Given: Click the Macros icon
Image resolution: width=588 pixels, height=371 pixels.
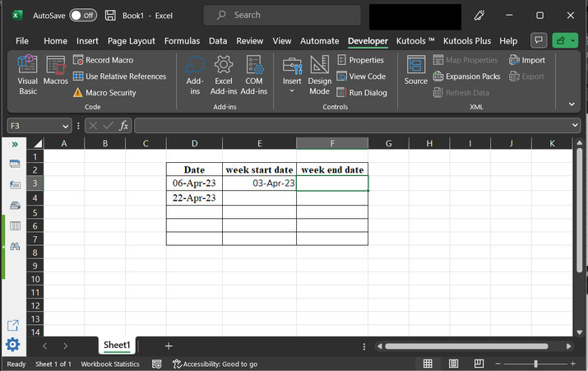Looking at the screenshot, I should pyautogui.click(x=56, y=75).
